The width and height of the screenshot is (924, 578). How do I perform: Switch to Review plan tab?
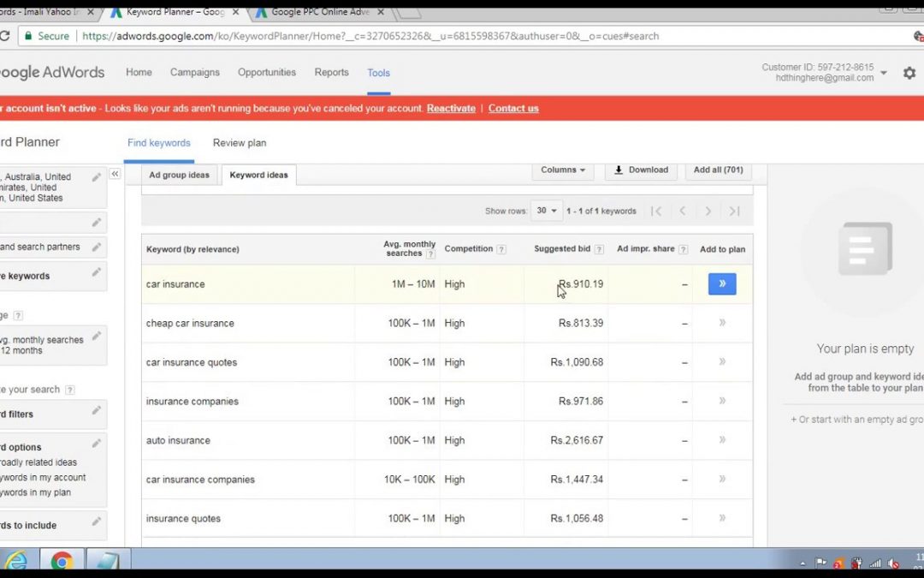240,143
